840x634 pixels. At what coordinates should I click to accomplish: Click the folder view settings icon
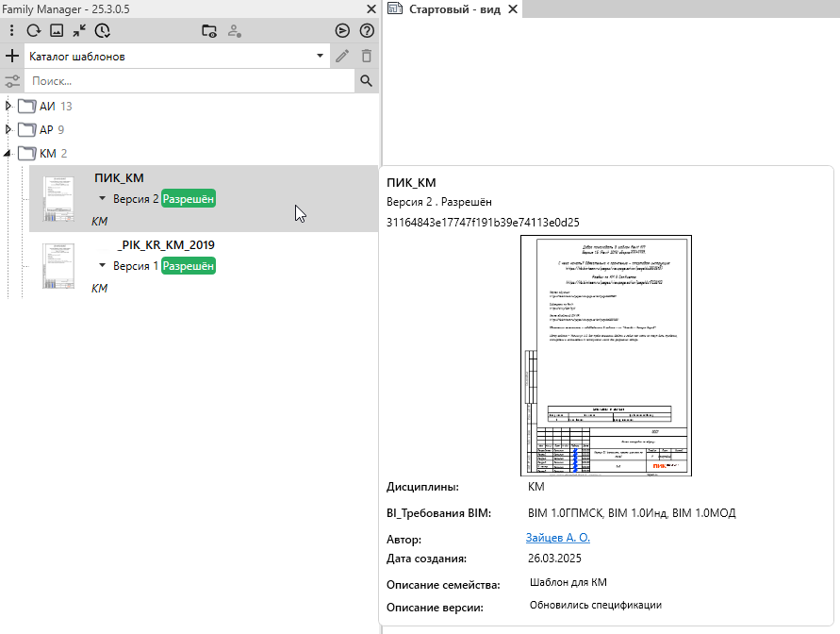[209, 30]
